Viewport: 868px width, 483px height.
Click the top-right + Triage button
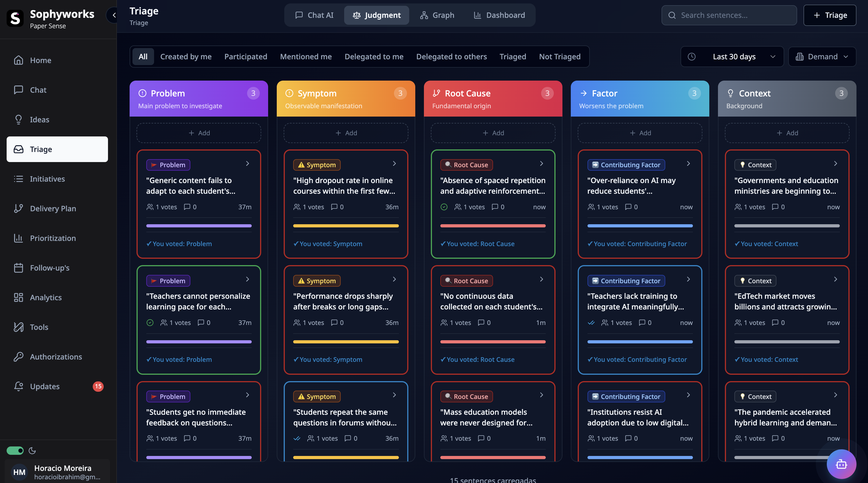[x=830, y=15]
